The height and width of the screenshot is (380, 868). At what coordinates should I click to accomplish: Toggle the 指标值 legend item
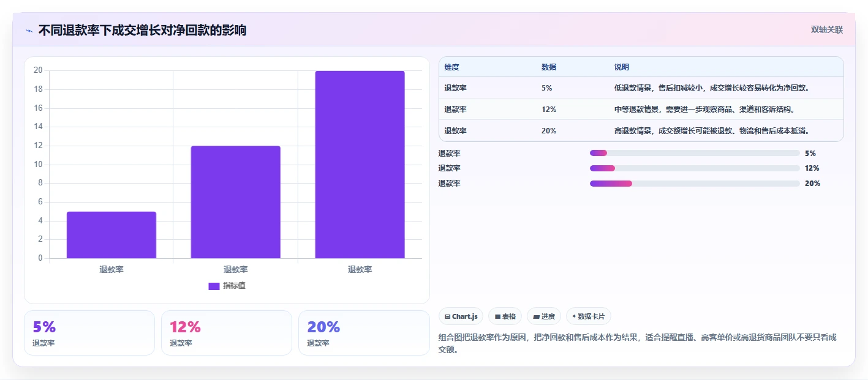click(x=227, y=286)
